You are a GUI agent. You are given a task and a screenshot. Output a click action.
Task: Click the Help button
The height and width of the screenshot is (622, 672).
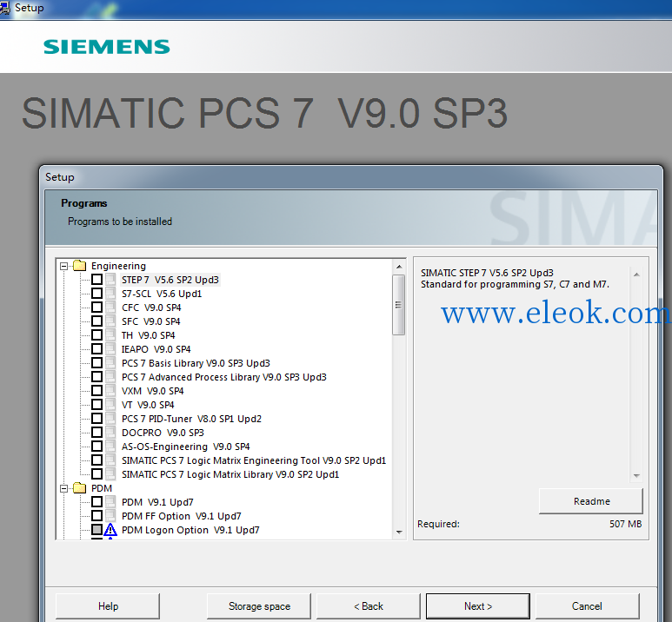click(x=108, y=606)
